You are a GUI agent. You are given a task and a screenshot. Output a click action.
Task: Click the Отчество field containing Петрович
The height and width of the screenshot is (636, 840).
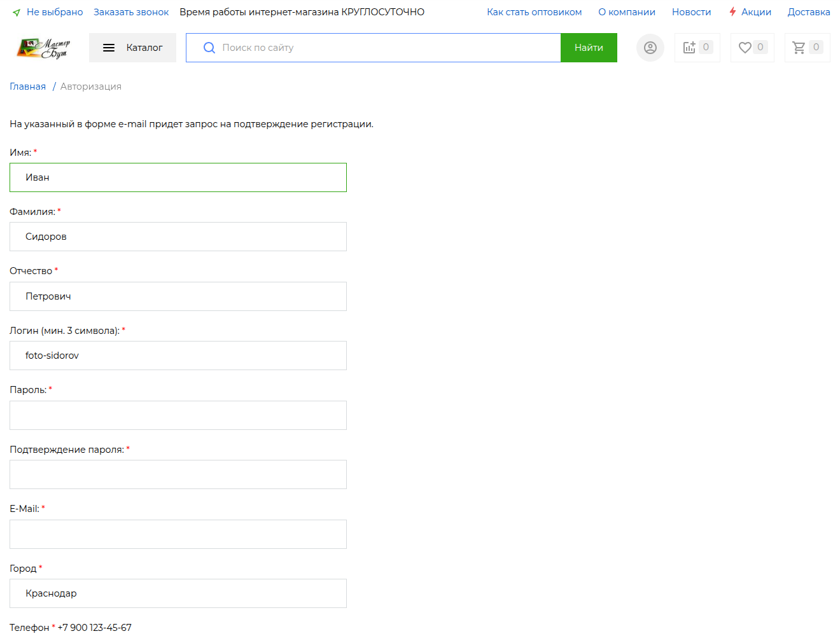click(x=178, y=296)
